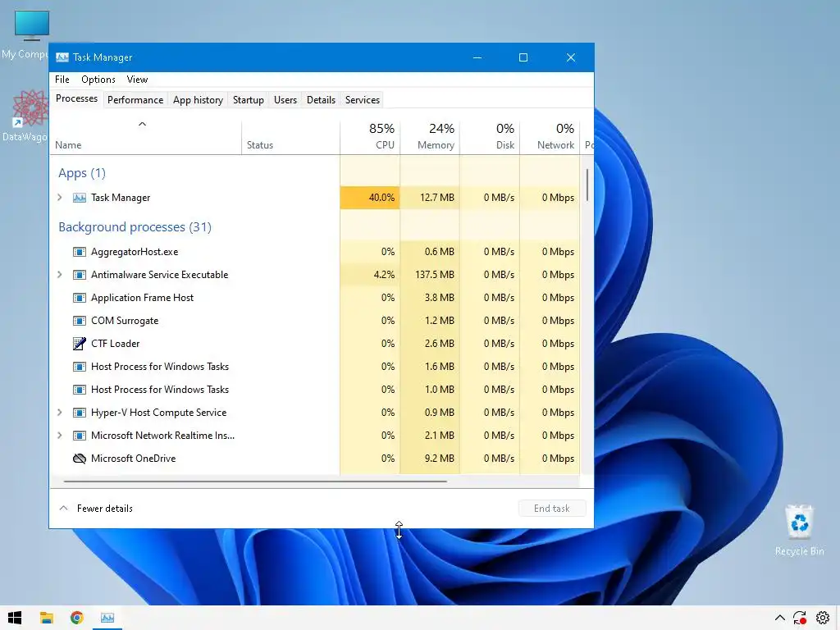Select the Task Manager app row icon
Screen dimensions: 840x630
tap(80, 198)
